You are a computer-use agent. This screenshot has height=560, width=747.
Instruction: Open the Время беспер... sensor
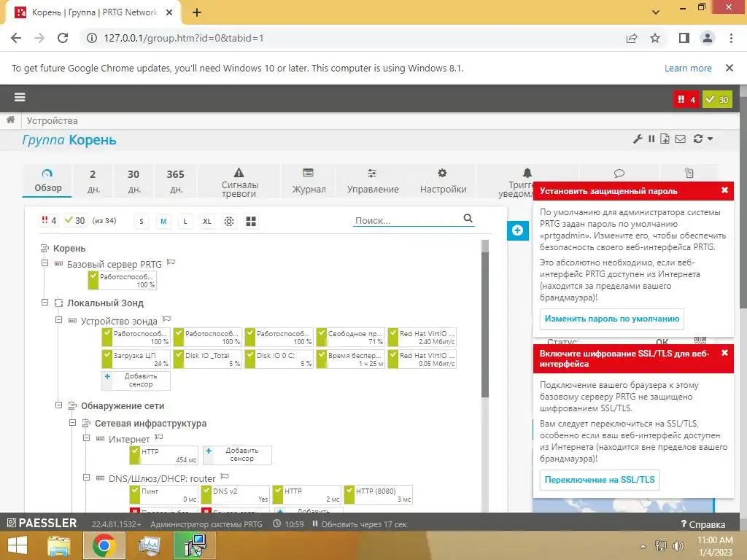tap(350, 359)
